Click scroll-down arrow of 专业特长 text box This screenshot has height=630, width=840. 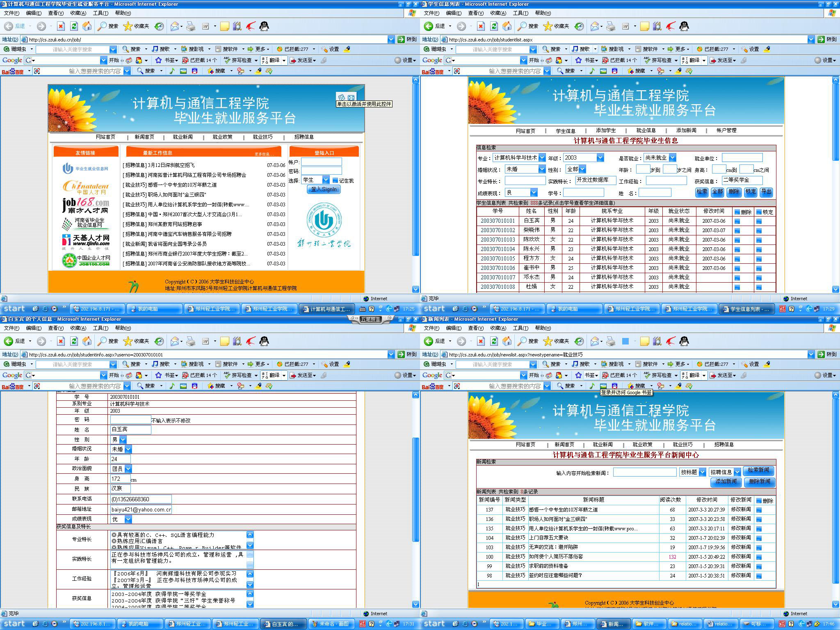pyautogui.click(x=250, y=546)
